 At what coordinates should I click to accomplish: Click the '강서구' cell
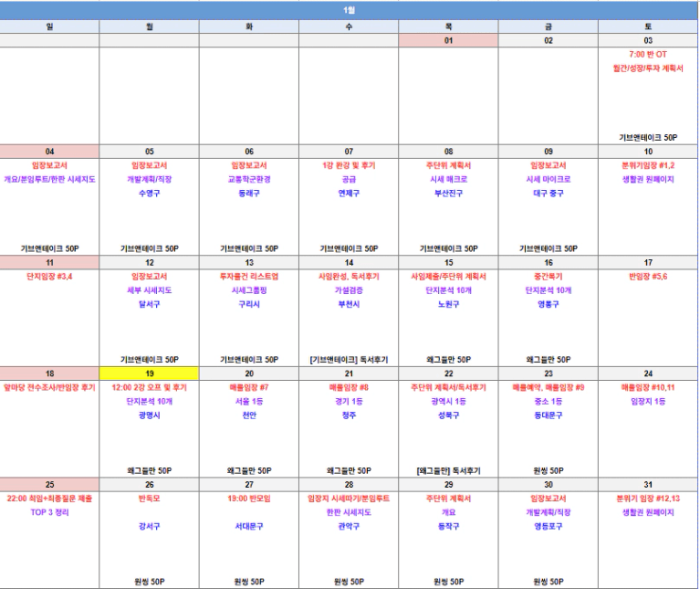coord(149,526)
